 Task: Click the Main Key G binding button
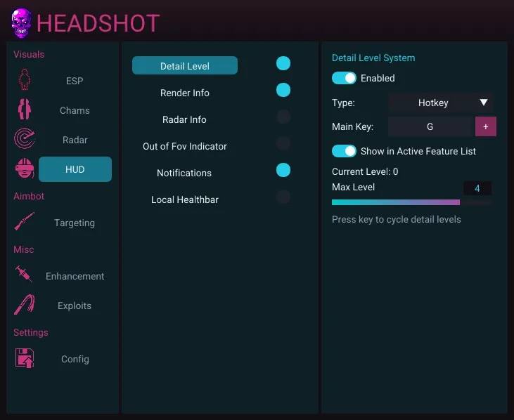(430, 127)
